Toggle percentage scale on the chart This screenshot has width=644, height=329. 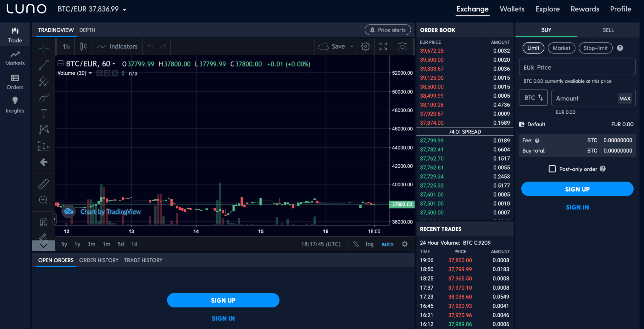pyautogui.click(x=356, y=244)
